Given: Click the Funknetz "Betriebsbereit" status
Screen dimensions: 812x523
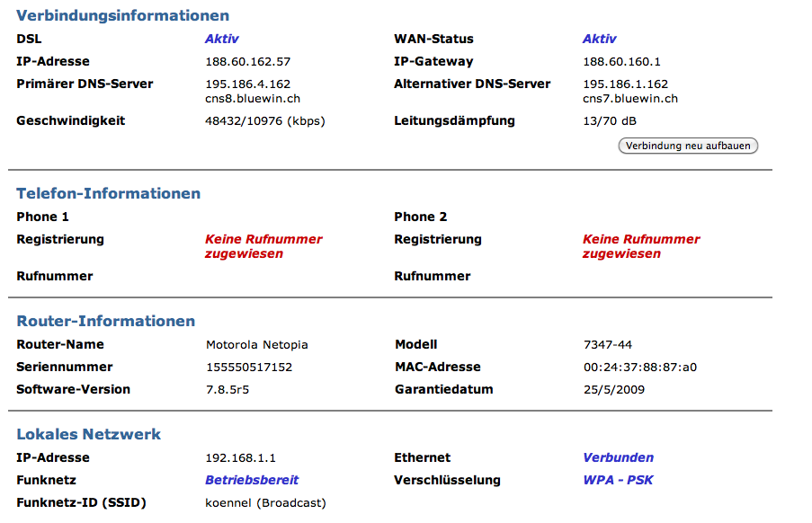Looking at the screenshot, I should coord(252,480).
